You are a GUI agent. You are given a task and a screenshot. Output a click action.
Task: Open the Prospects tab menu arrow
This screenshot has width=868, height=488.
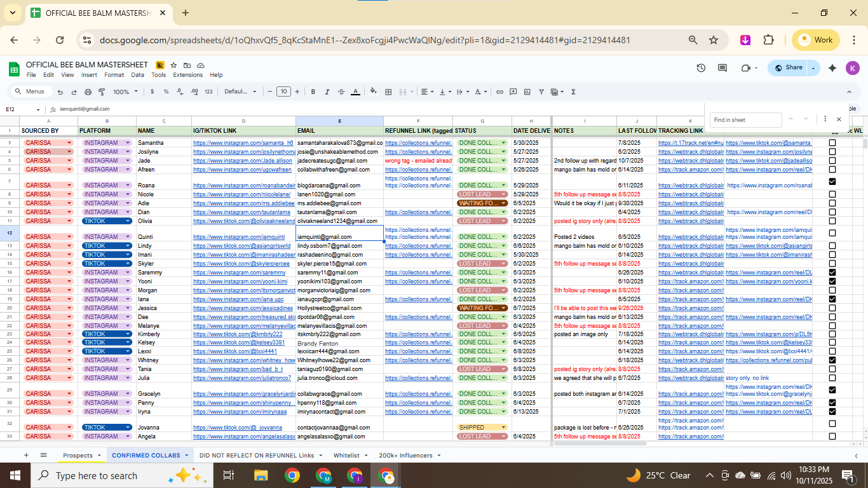tap(99, 456)
